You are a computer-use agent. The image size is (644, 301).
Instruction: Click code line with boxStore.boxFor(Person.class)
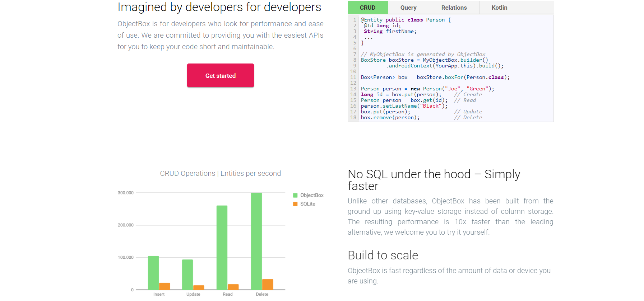point(435,77)
